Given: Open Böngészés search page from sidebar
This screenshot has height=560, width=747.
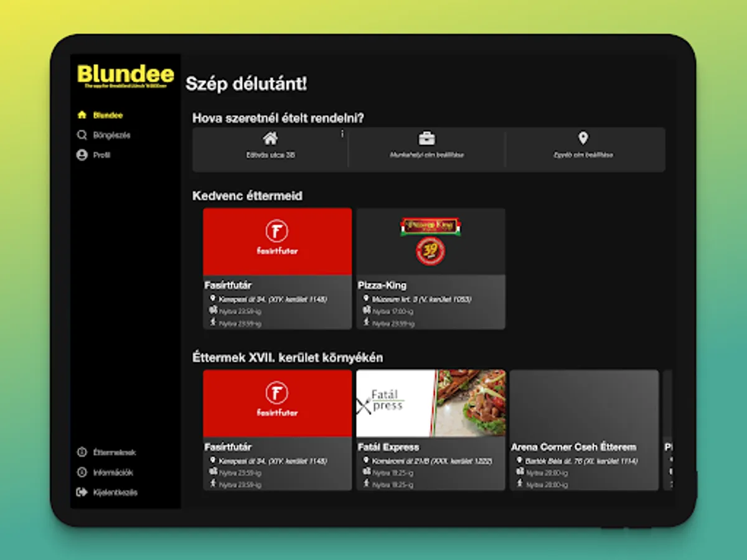Looking at the screenshot, I should pos(103,135).
